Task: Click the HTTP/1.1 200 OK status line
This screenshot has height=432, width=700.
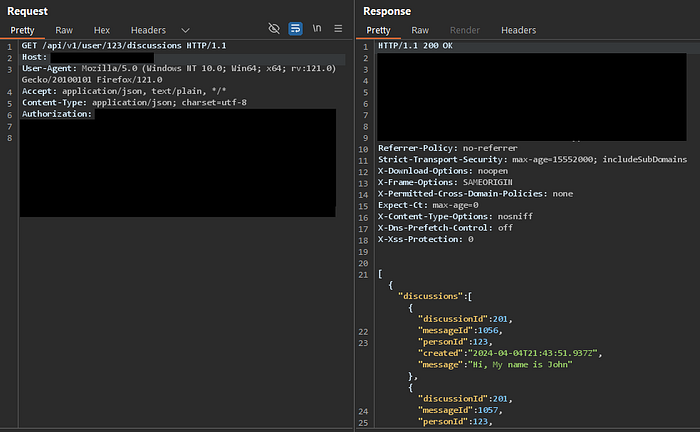Action: (x=415, y=46)
